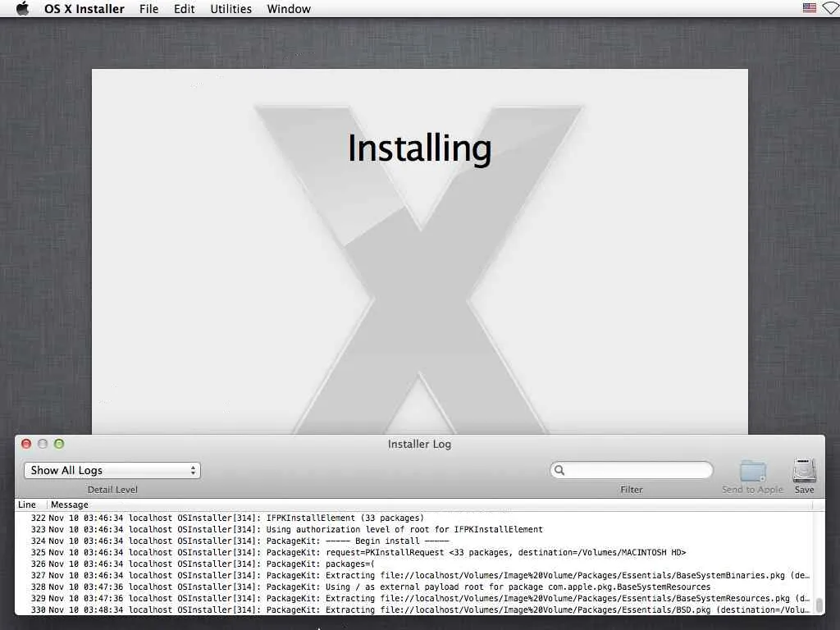Open the Edit menu
Image resolution: width=840 pixels, height=630 pixels.
point(185,9)
